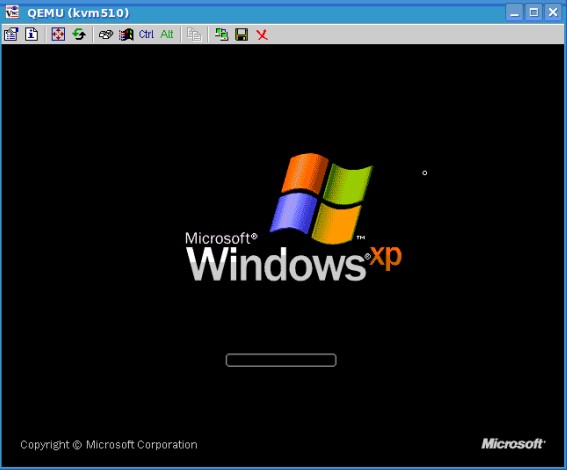The height and width of the screenshot is (470, 567).
Task: Minimize the QEMU (kvm510) window
Action: click(514, 13)
